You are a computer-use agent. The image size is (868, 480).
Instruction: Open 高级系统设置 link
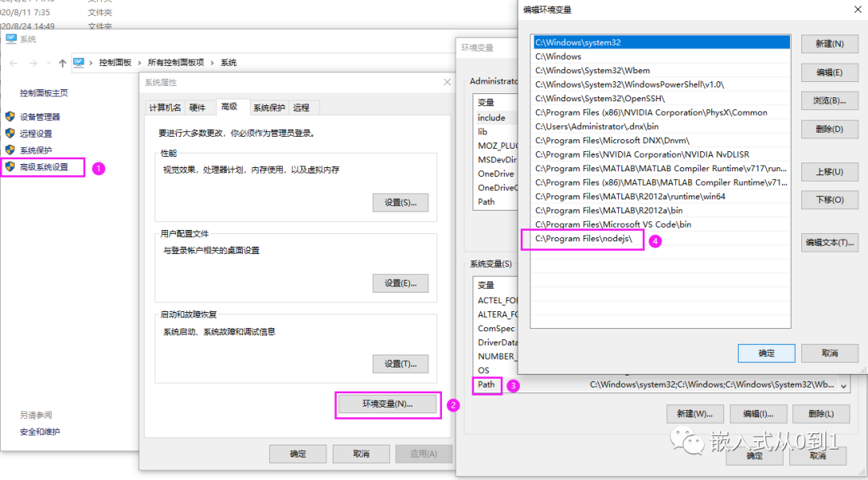pos(43,166)
